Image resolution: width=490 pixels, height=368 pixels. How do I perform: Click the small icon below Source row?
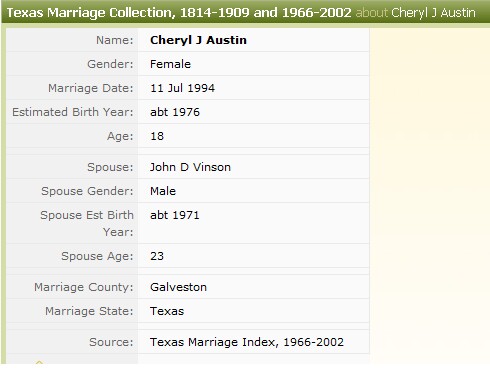39,362
